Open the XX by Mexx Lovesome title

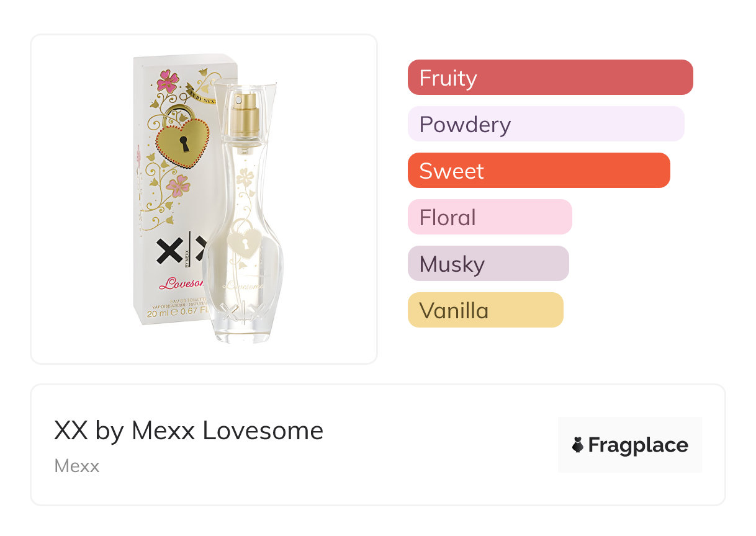coord(189,431)
